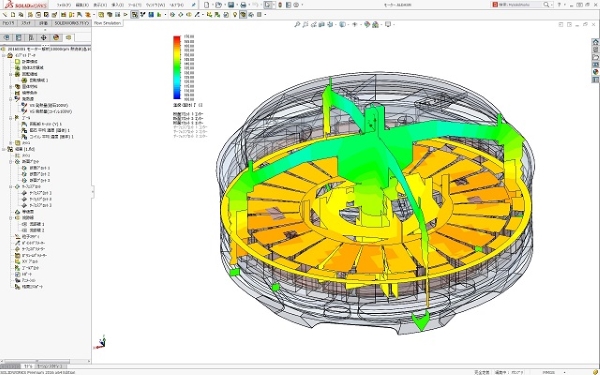Viewport: 600px width, 375px height.
Task: Open the Flow Simulation analysis tree panel tab
Action: (x=68, y=38)
